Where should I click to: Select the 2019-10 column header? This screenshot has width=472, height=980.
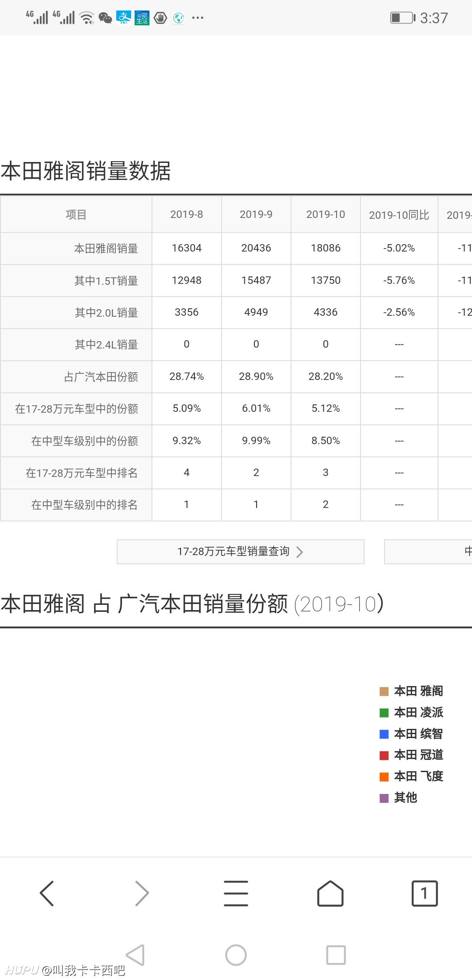326,214
